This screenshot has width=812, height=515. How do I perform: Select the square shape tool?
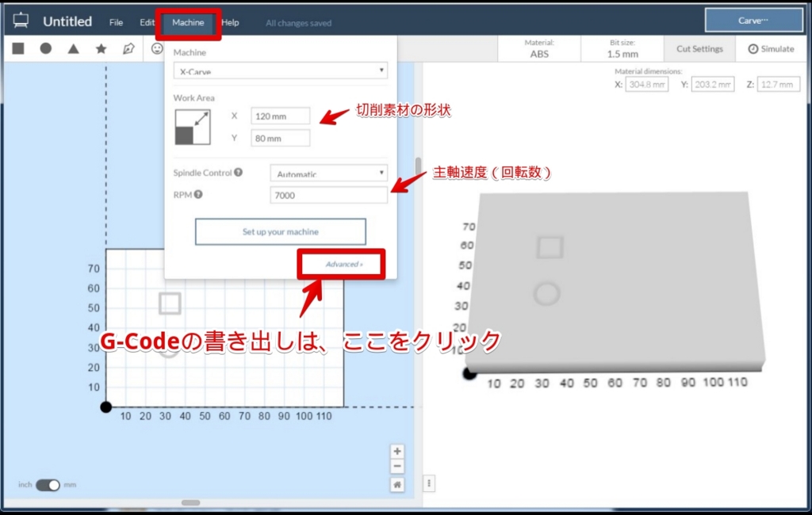(x=18, y=48)
